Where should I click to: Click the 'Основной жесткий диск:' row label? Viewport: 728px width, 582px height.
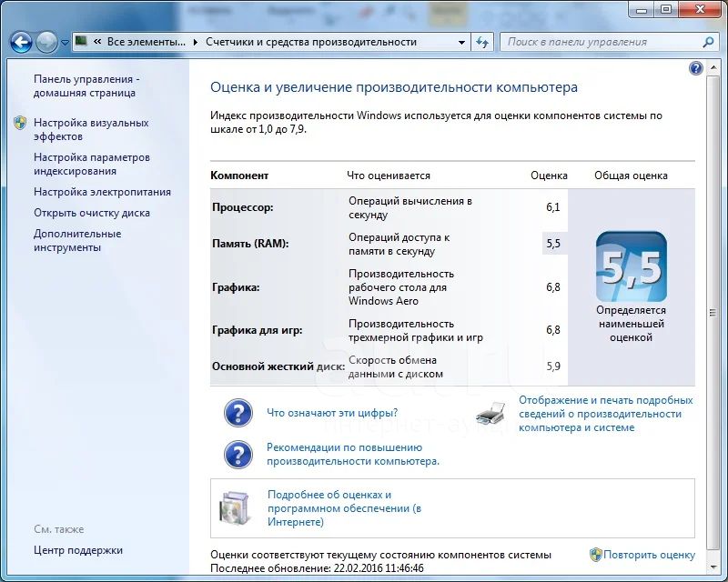click(x=278, y=366)
